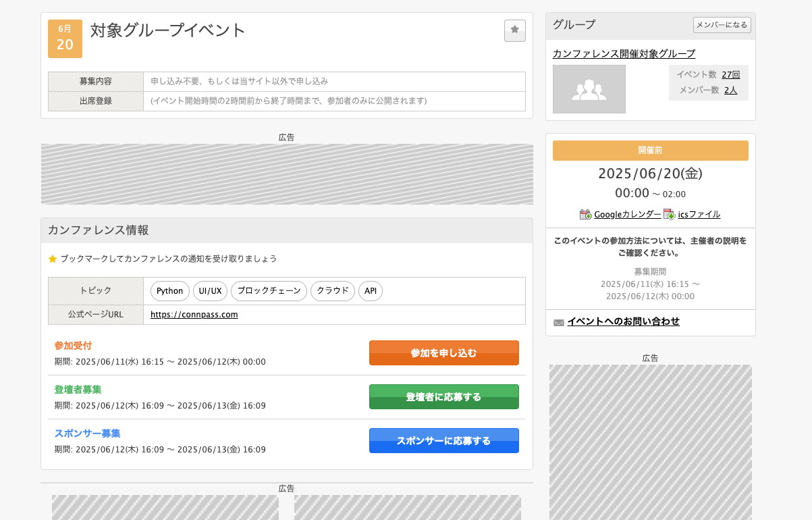Click the yellow star before the bookmark message

(52, 258)
